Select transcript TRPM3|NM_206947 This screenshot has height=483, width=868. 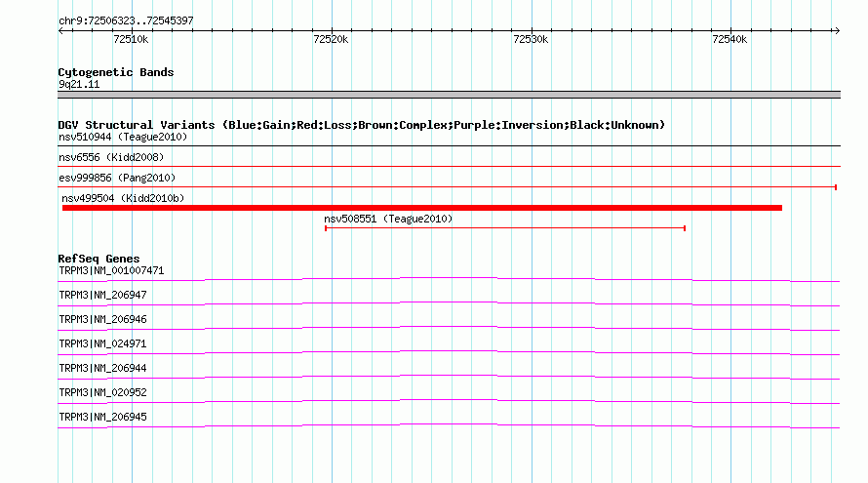click(103, 296)
